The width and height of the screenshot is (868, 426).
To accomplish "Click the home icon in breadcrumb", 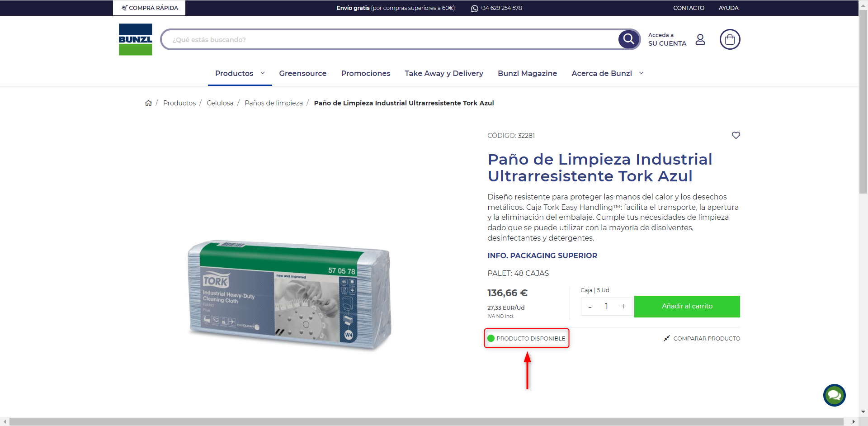I will click(x=148, y=103).
